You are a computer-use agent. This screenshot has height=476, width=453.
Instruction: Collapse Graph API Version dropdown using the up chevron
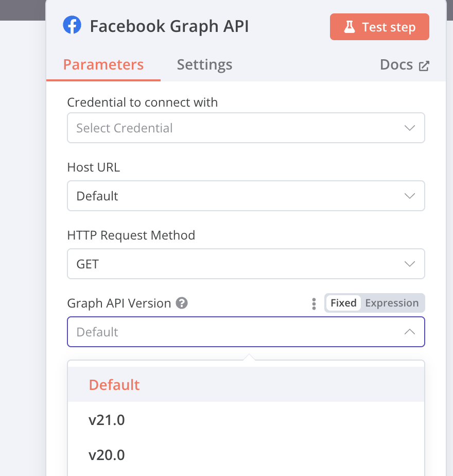tap(410, 332)
